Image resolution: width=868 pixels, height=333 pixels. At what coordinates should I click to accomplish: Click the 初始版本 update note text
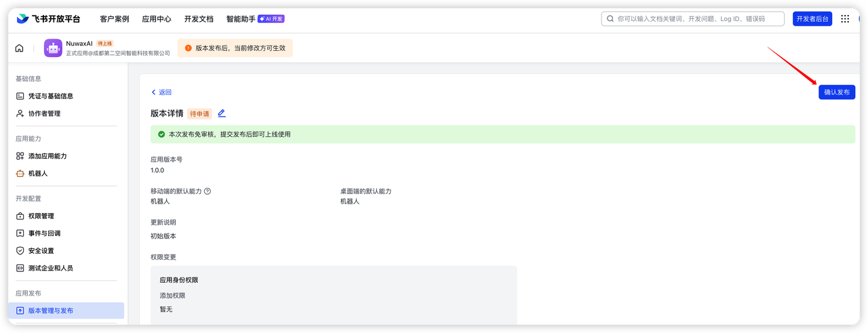(x=163, y=236)
